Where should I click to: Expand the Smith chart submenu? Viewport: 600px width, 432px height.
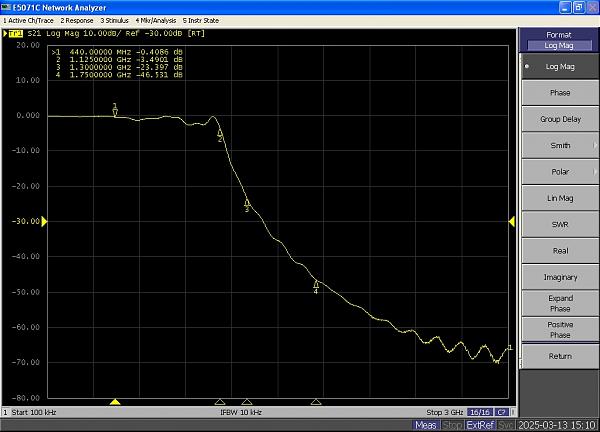pos(560,145)
